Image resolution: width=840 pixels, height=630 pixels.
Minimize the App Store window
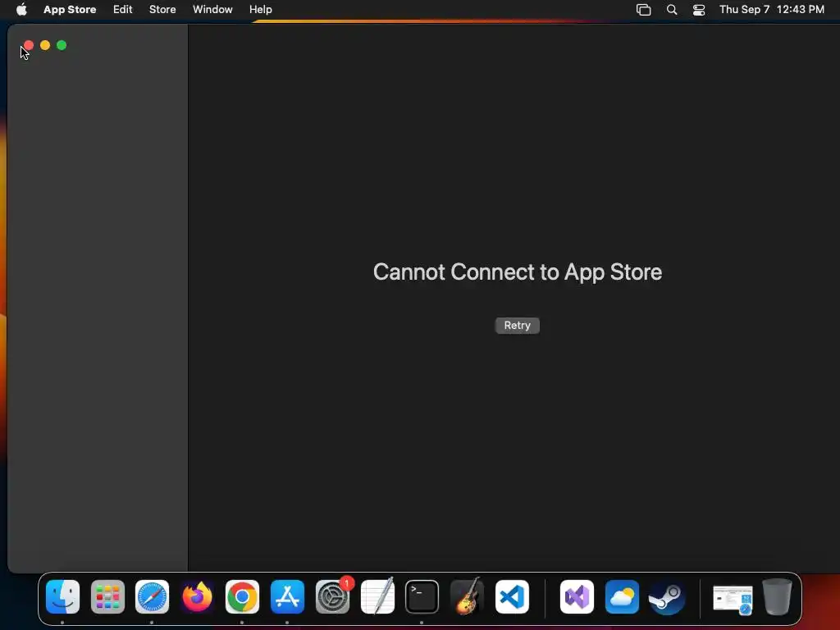coord(45,46)
